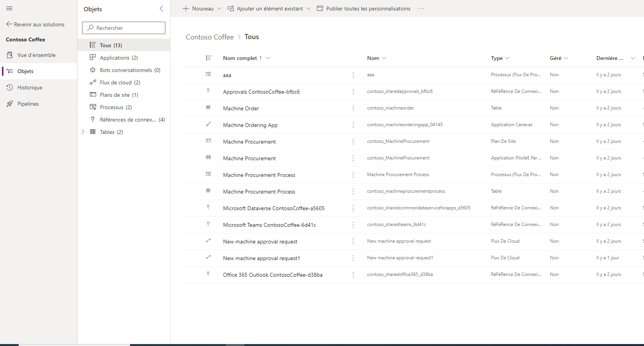
Task: Open Microsoft Teams ContosoCoffee-6d41c row
Action: (270, 225)
